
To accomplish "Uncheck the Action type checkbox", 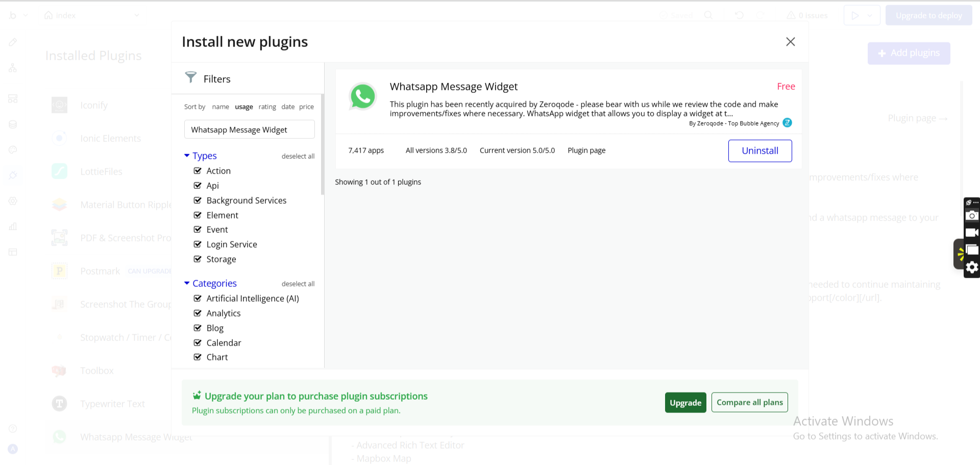I will point(198,171).
